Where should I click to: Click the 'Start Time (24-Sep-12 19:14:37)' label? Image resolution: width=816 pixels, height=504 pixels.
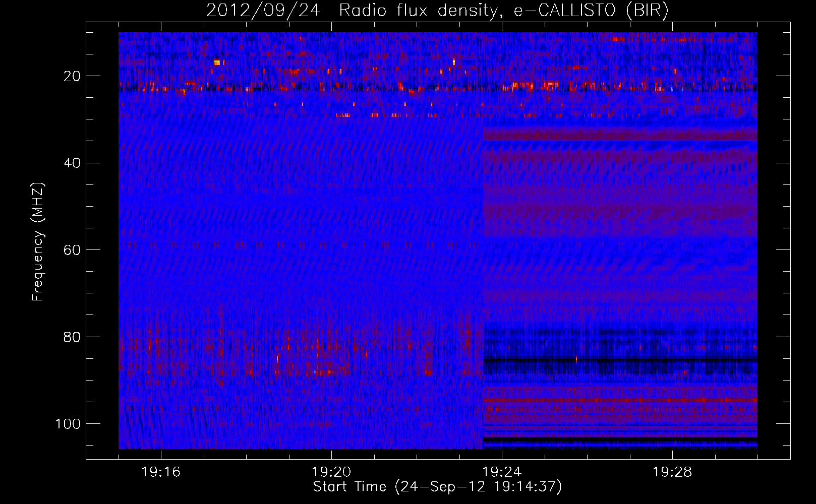click(437, 487)
